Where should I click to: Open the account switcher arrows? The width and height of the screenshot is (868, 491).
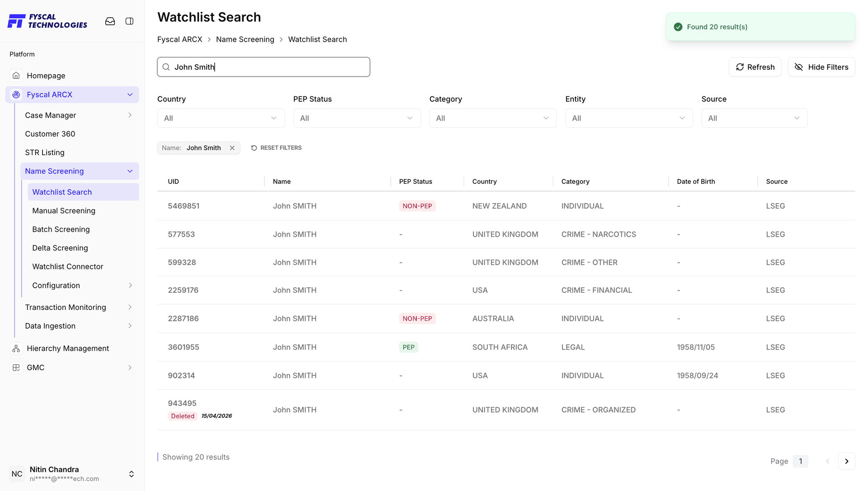pos(132,474)
